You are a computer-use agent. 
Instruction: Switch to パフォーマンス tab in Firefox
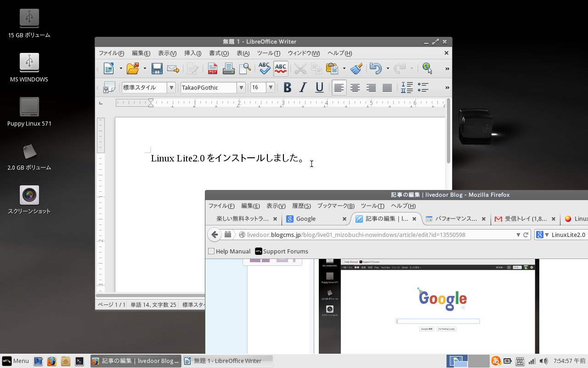pyautogui.click(x=455, y=219)
